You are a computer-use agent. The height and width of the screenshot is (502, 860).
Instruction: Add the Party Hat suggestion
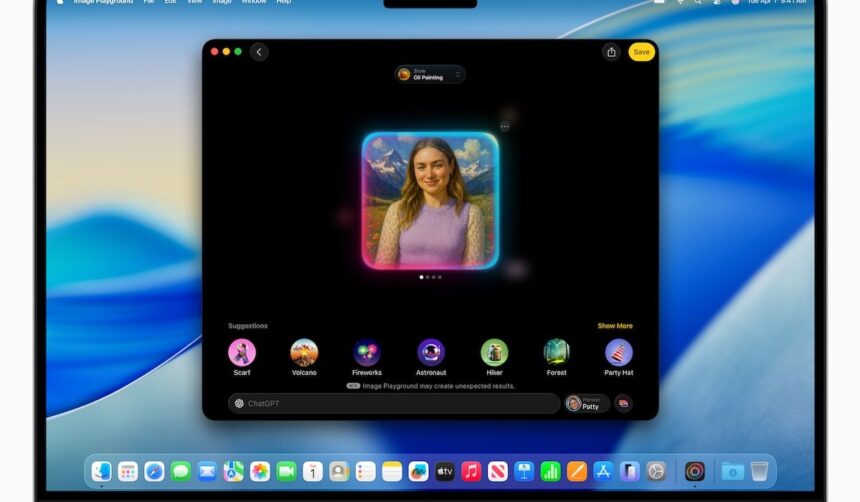[619, 357]
